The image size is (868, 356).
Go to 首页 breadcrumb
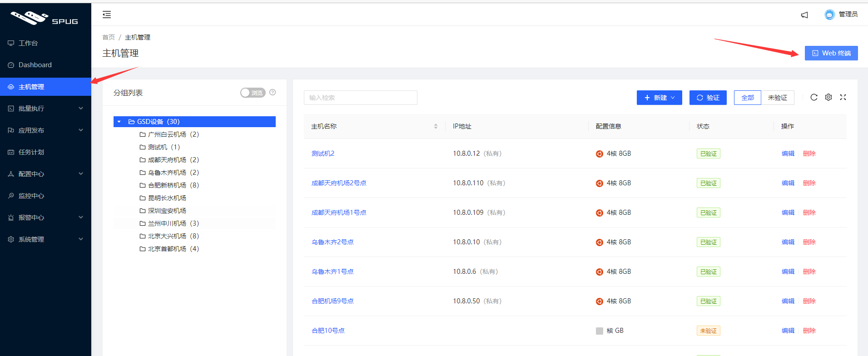109,37
